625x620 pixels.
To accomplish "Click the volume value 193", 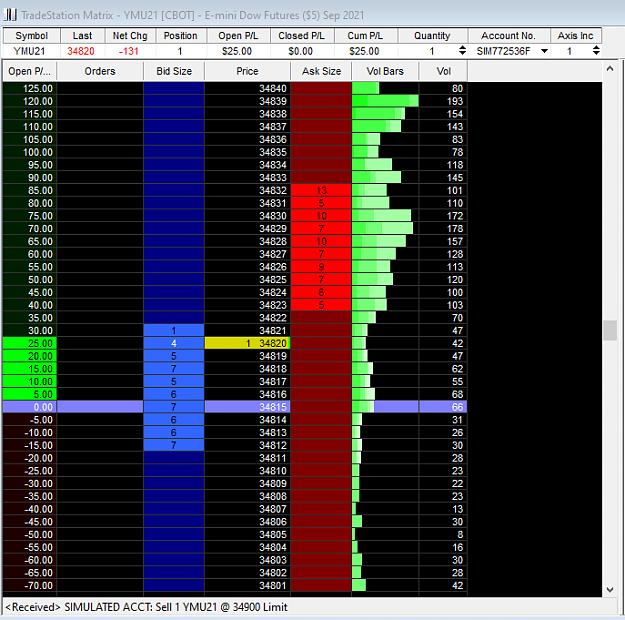I will (455, 101).
